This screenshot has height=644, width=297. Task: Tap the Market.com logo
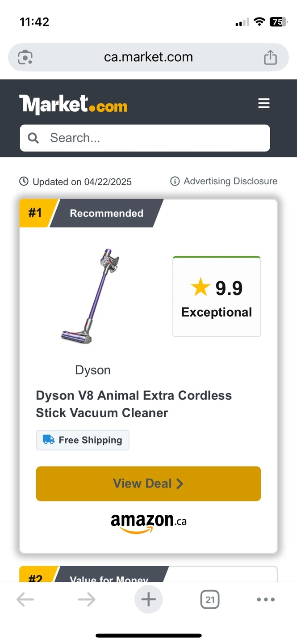tap(73, 105)
